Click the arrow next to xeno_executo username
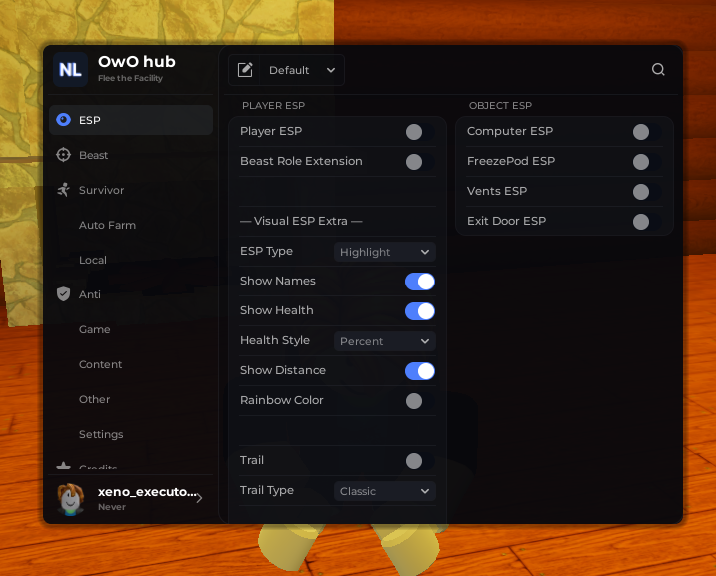The width and height of the screenshot is (716, 576). pyautogui.click(x=200, y=498)
